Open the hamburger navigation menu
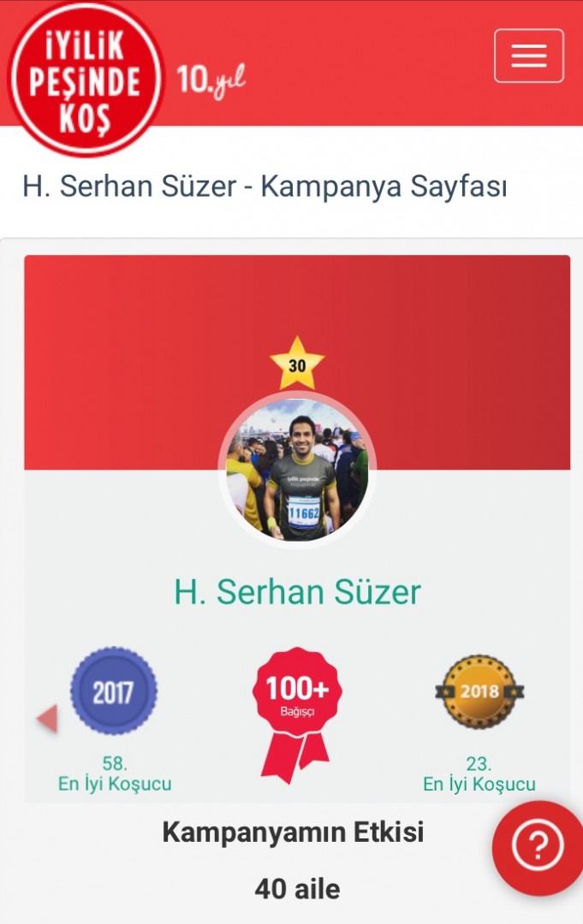 [529, 56]
